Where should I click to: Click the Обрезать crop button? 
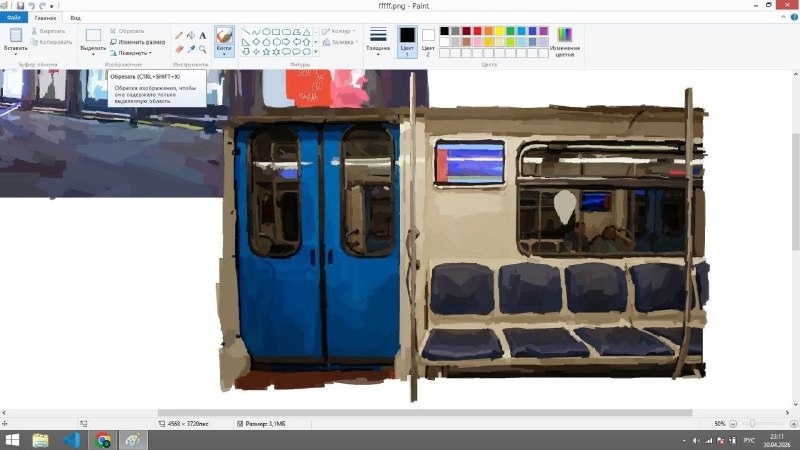pyautogui.click(x=128, y=31)
